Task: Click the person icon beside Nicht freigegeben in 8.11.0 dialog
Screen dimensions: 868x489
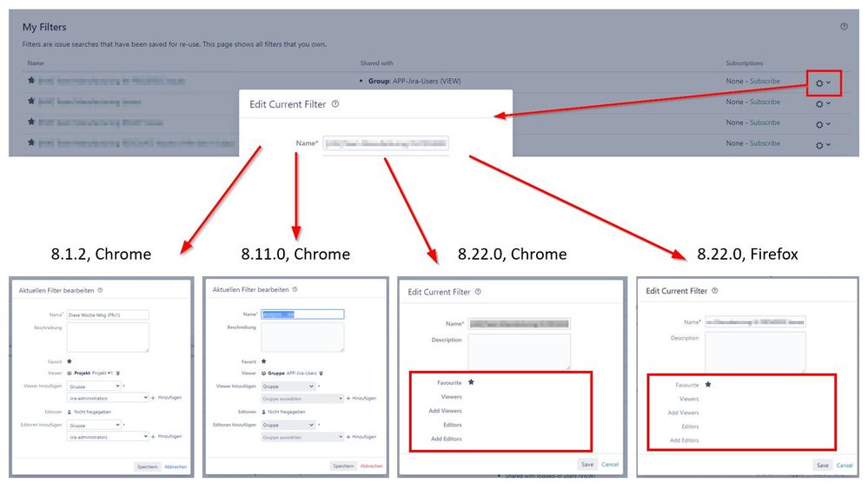Action: pos(263,412)
